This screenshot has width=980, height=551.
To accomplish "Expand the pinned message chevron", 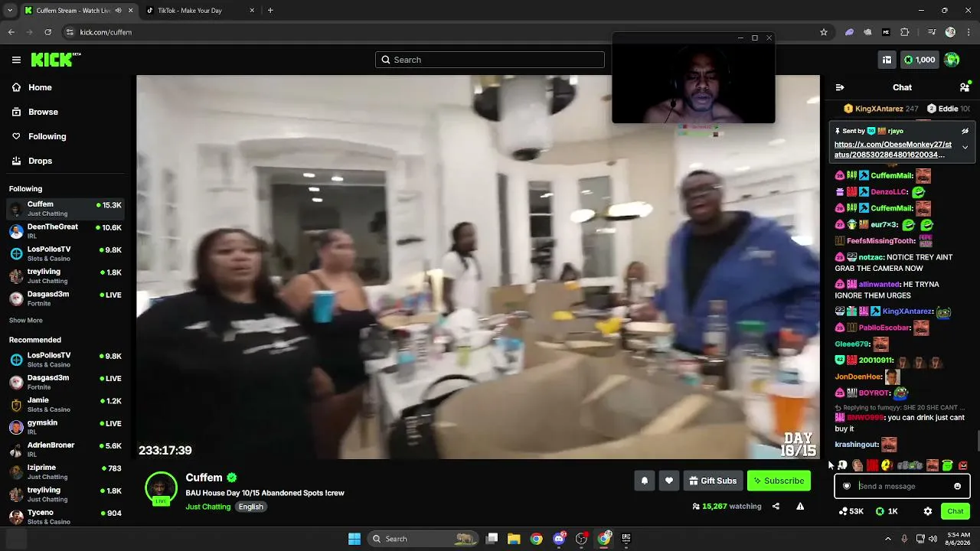I will click(x=965, y=148).
